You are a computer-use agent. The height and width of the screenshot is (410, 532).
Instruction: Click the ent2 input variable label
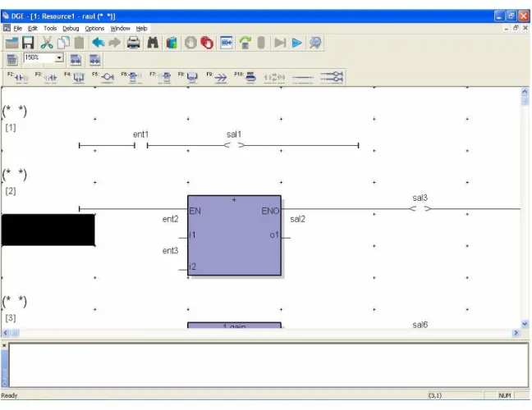(x=170, y=219)
